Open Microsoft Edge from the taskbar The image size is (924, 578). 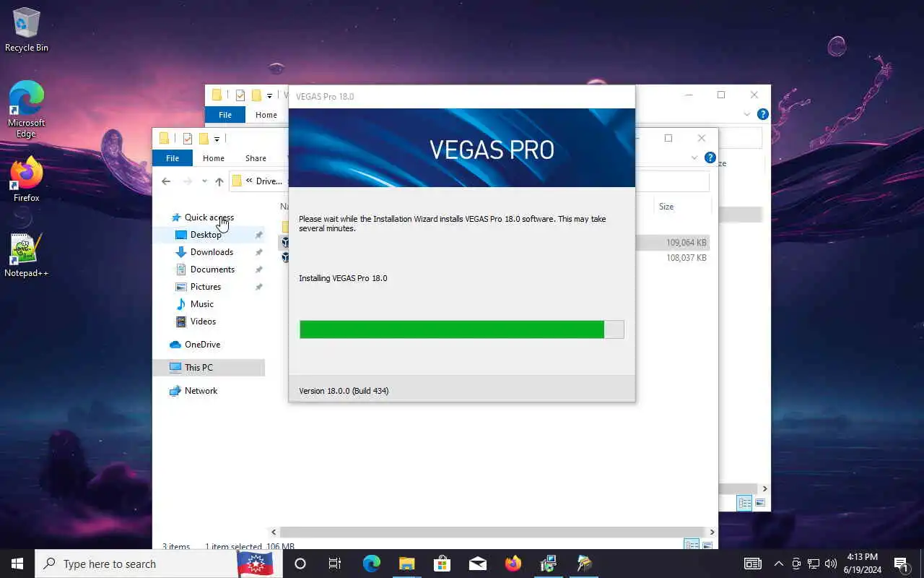click(372, 564)
